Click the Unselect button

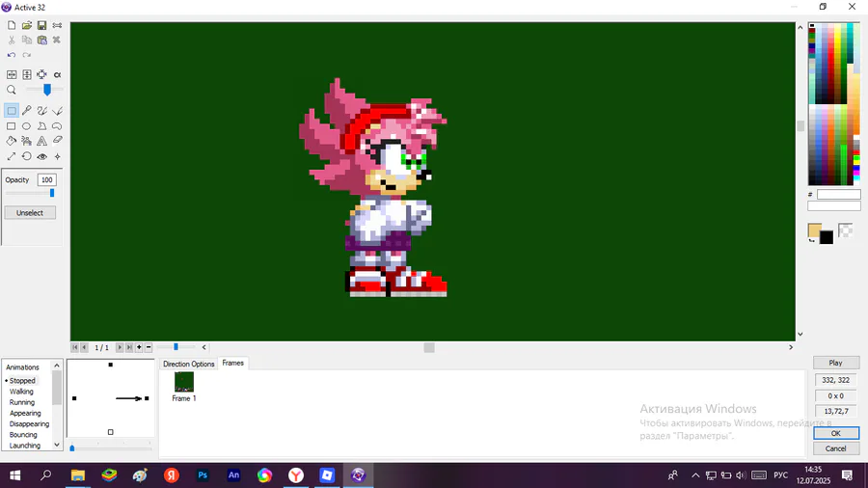30,213
